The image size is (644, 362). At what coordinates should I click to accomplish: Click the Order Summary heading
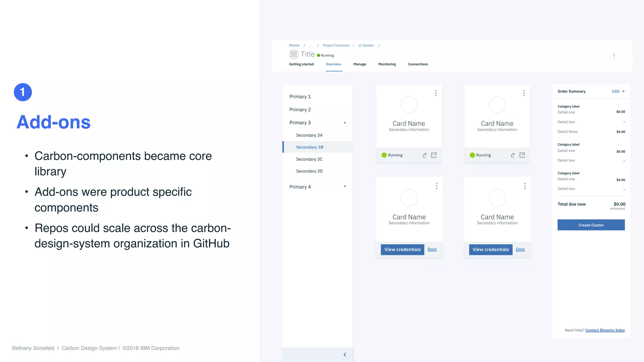pos(572,91)
